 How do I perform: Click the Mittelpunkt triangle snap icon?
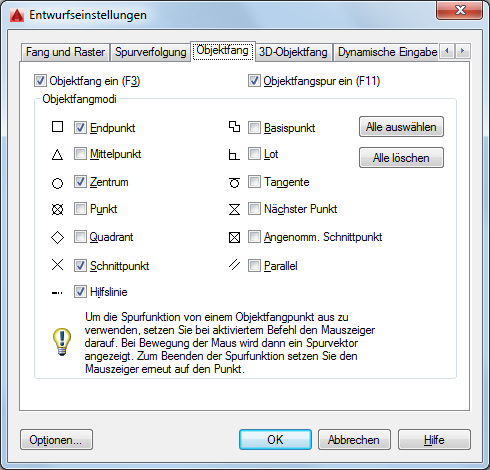57,155
